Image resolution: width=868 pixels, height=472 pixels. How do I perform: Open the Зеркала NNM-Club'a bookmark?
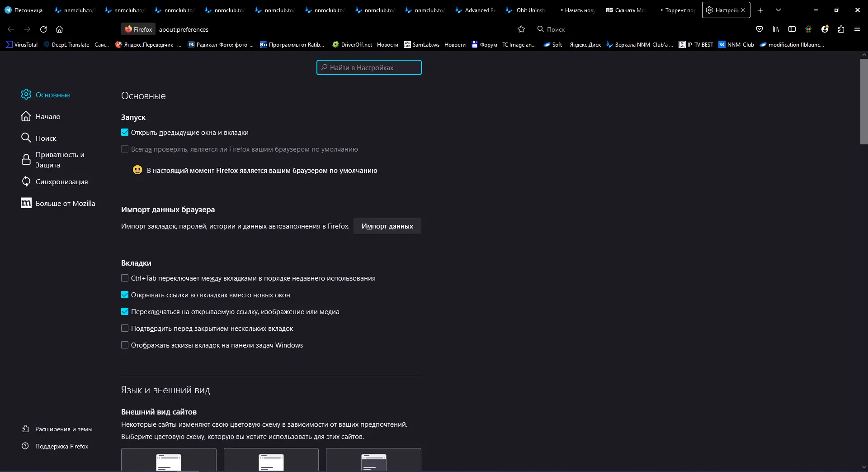[x=640, y=45]
